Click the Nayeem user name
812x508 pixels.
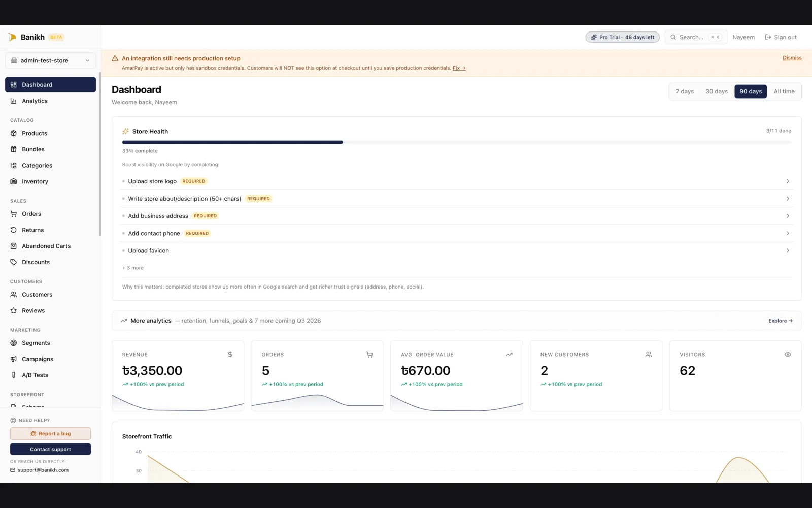coord(743,37)
